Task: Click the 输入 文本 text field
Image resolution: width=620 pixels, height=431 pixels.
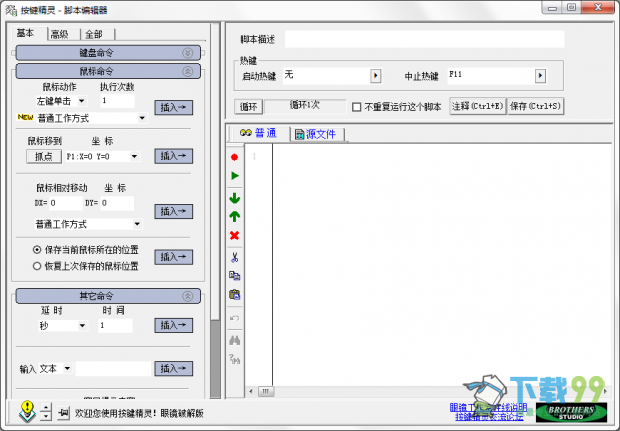Action: [113, 369]
